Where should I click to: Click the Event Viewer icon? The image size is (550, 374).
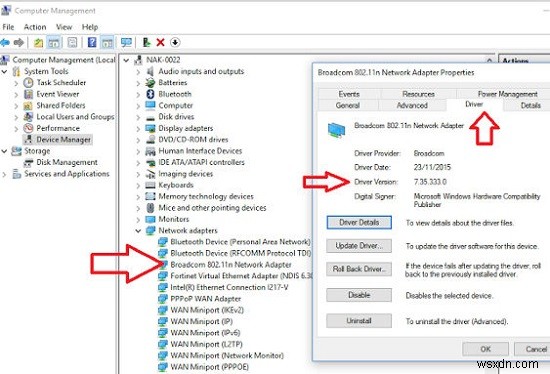[28, 94]
